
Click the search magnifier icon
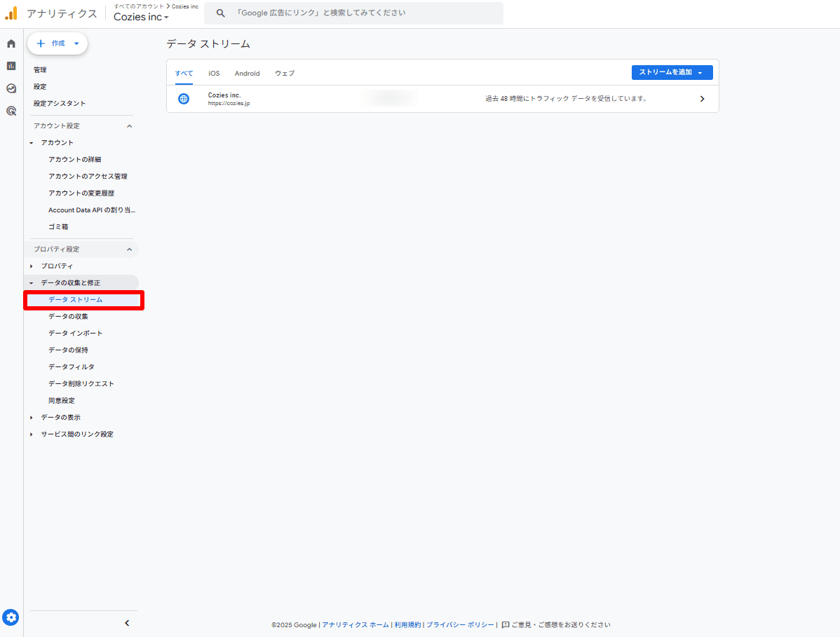point(220,13)
